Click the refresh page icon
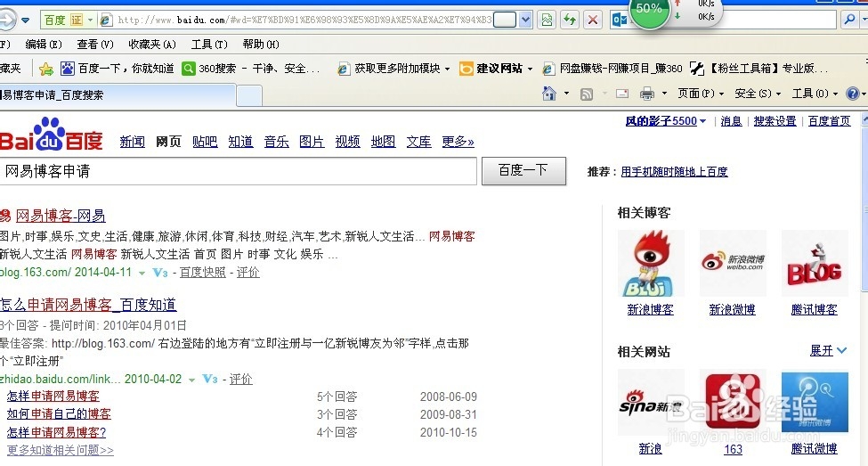The height and width of the screenshot is (466, 868). 570,20
